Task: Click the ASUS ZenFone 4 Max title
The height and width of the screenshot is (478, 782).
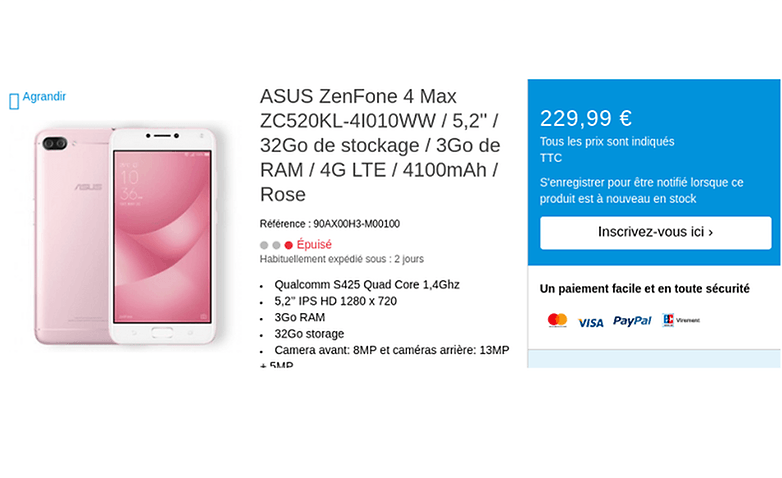Action: 378,145
